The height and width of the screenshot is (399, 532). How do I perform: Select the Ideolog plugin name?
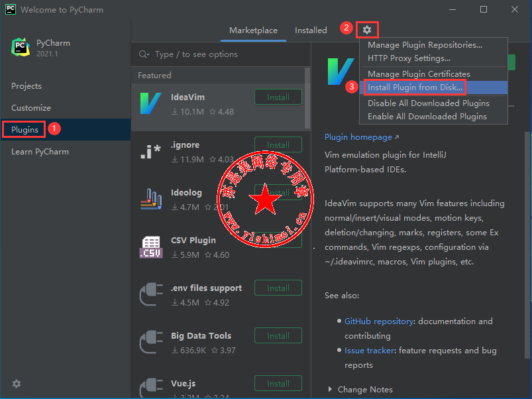click(x=186, y=193)
